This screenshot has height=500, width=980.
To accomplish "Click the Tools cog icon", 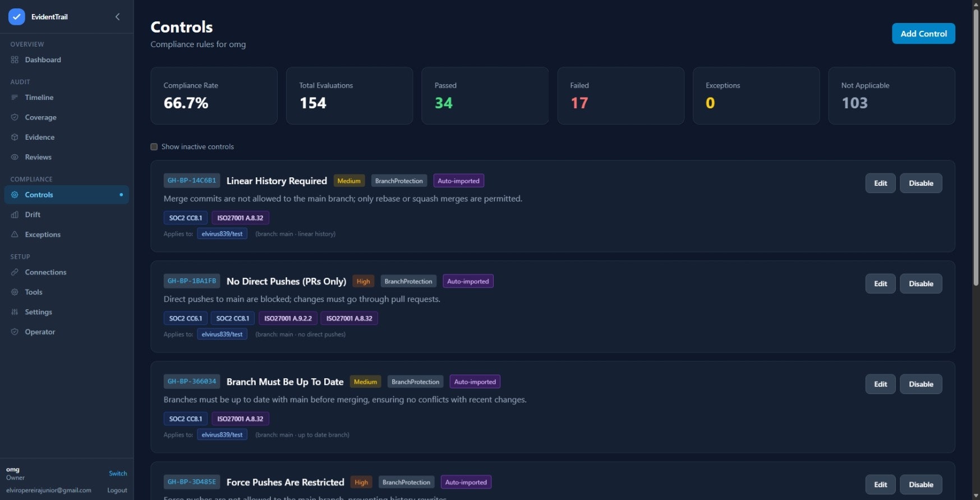I will tap(15, 292).
